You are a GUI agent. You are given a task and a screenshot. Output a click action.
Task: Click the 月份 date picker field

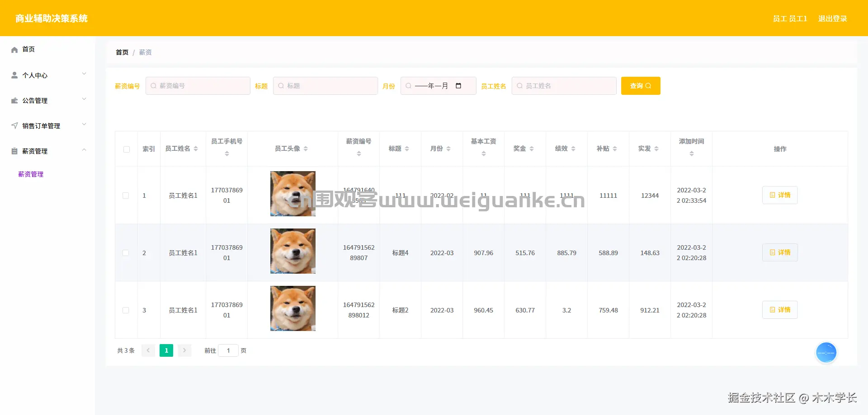(x=439, y=86)
